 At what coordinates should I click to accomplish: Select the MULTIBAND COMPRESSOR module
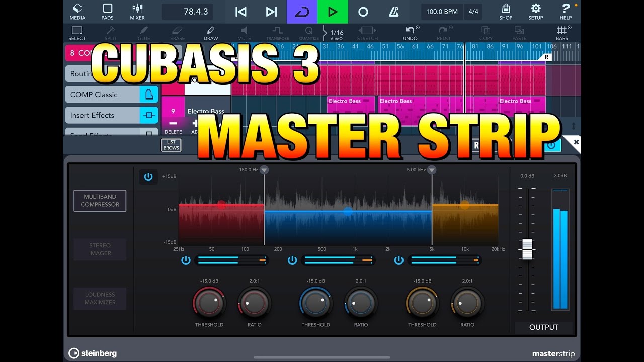tap(100, 201)
